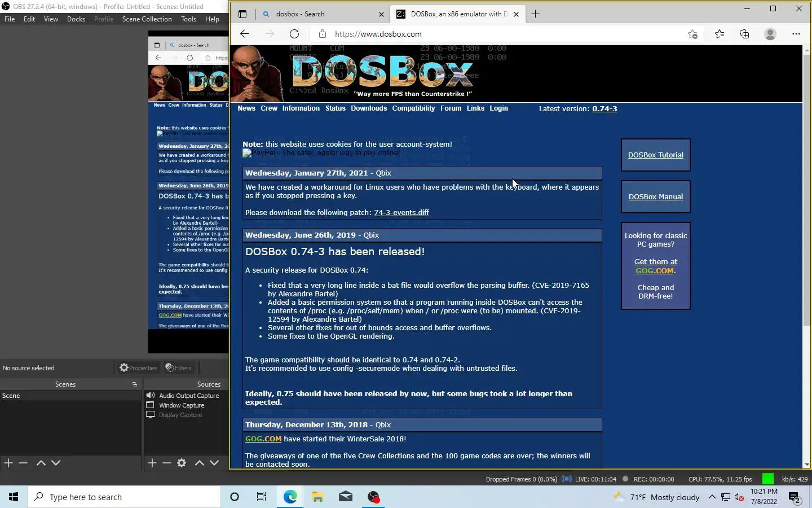The height and width of the screenshot is (508, 812).
Task: Open Microsoft Edge from taskbar
Action: (x=290, y=497)
